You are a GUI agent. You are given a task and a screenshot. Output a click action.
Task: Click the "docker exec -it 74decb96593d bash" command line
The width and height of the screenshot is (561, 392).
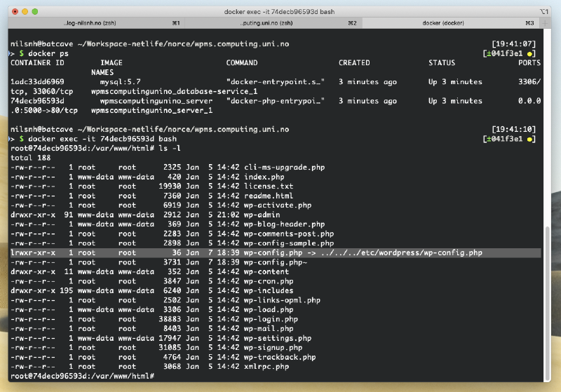click(102, 139)
